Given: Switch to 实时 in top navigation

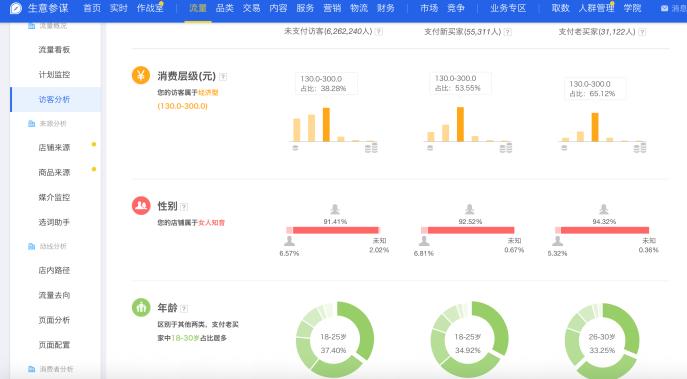Looking at the screenshot, I should [118, 8].
